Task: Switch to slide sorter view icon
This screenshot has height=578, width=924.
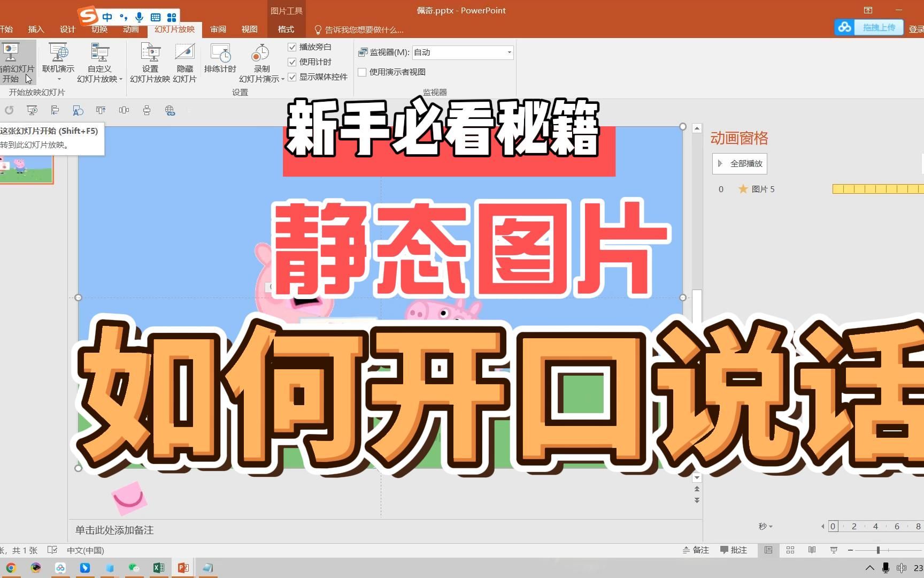Action: click(x=790, y=550)
